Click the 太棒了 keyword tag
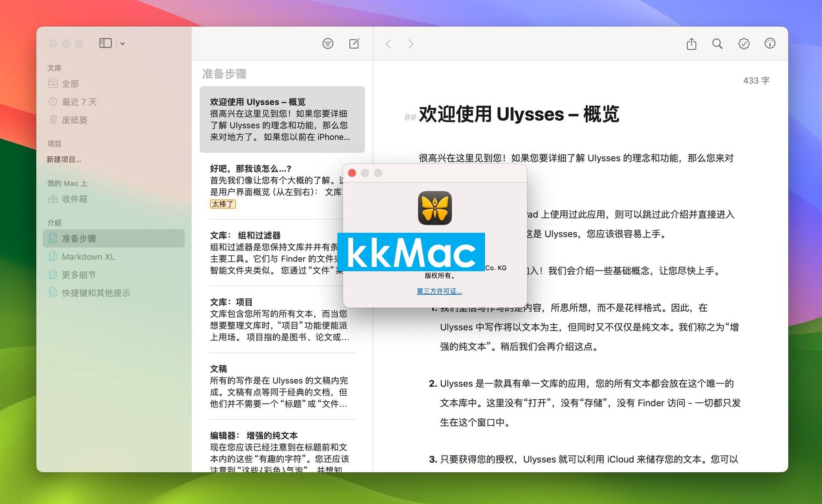Screen dimensions: 822x504 (223, 204)
